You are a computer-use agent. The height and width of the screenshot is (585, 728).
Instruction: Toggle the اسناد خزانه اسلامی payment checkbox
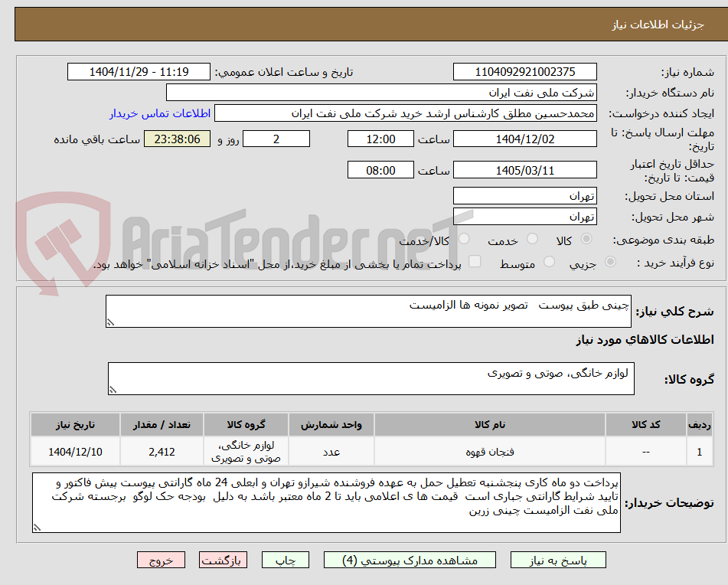[x=475, y=261]
